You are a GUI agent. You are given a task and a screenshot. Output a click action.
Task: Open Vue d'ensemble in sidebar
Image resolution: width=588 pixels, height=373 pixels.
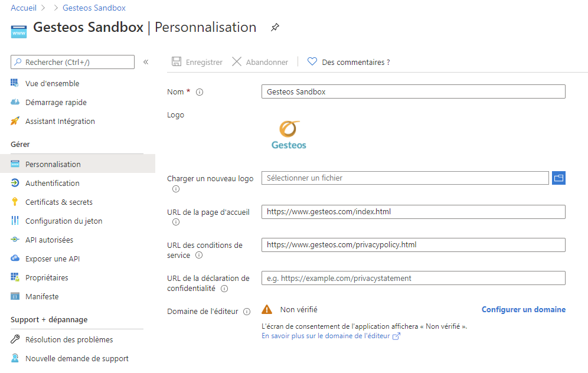[x=52, y=84]
